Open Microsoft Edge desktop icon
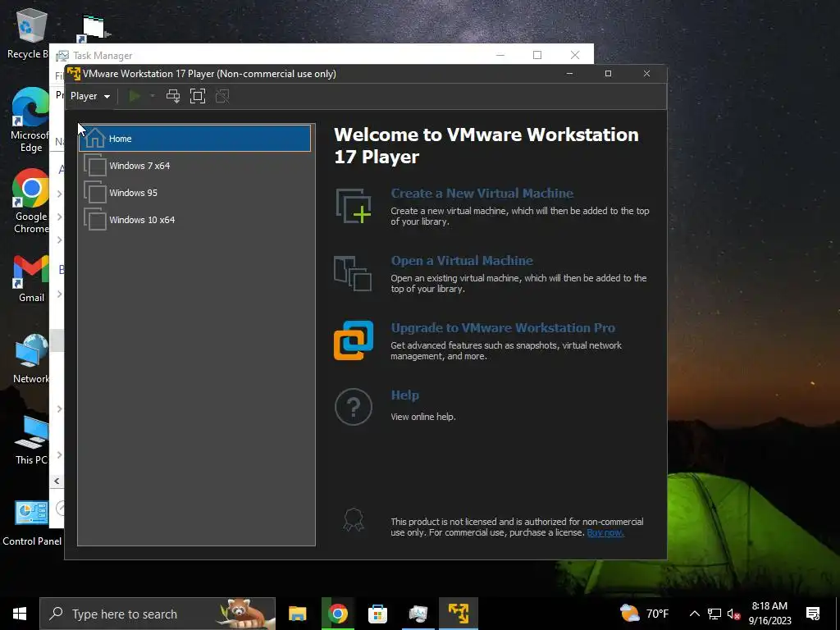This screenshot has width=840, height=630. (30, 120)
